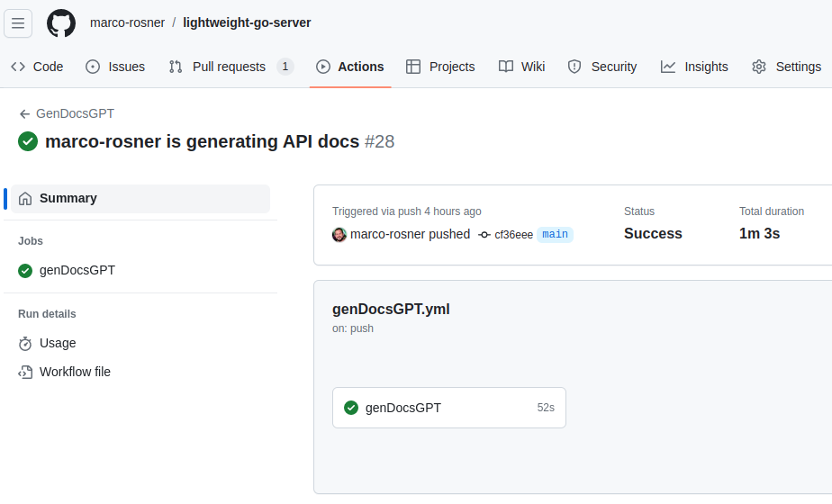Image resolution: width=832 pixels, height=504 pixels.
Task: Click 'Triggered via push 4 hours ago' text
Action: tap(407, 211)
